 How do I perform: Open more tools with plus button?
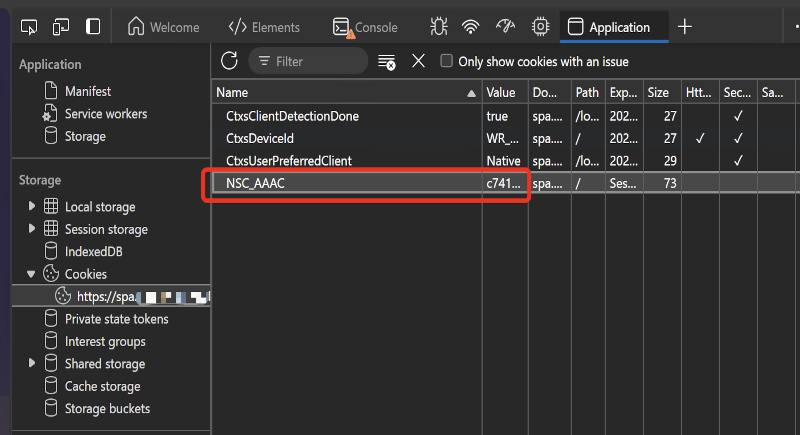point(685,27)
